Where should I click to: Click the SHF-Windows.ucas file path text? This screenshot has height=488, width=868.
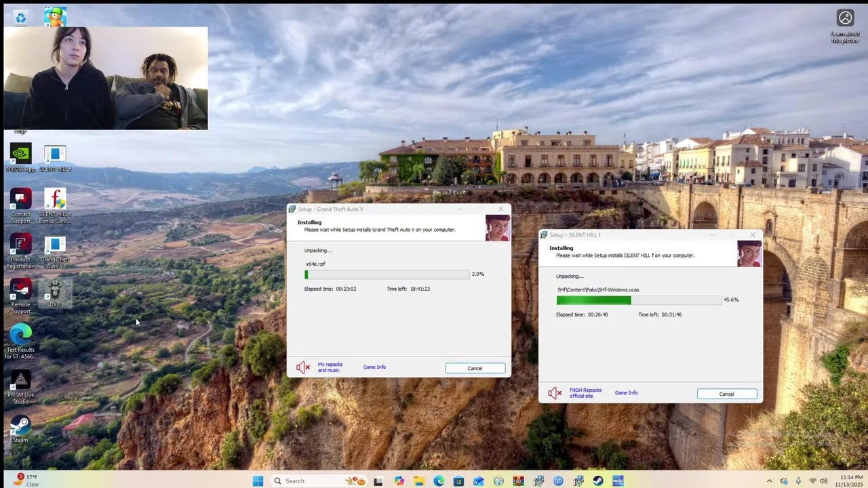pyautogui.click(x=598, y=290)
